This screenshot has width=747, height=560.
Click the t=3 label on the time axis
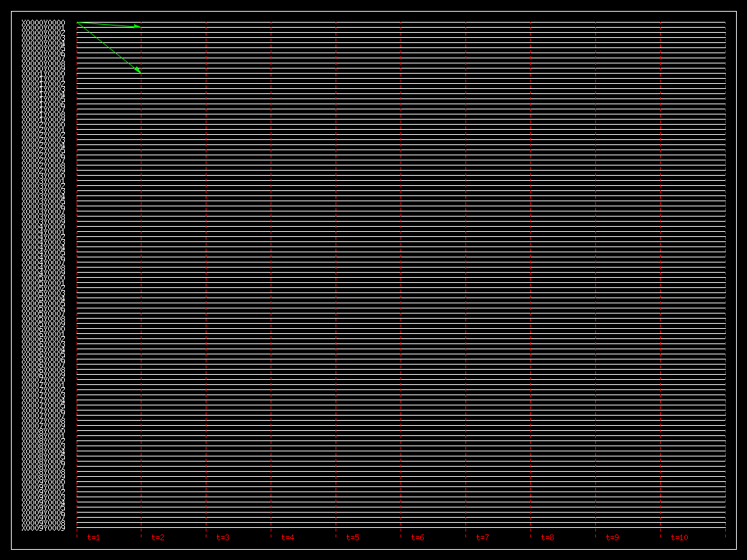click(x=223, y=538)
